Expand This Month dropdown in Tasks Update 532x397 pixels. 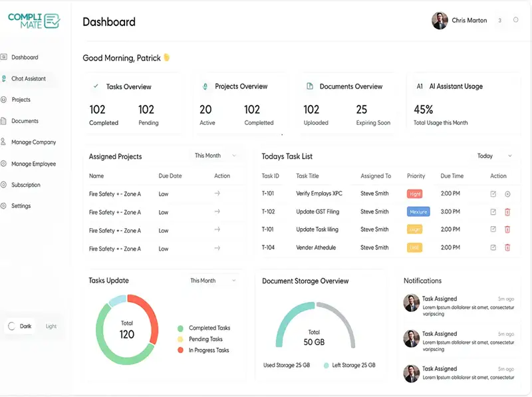[x=213, y=281]
